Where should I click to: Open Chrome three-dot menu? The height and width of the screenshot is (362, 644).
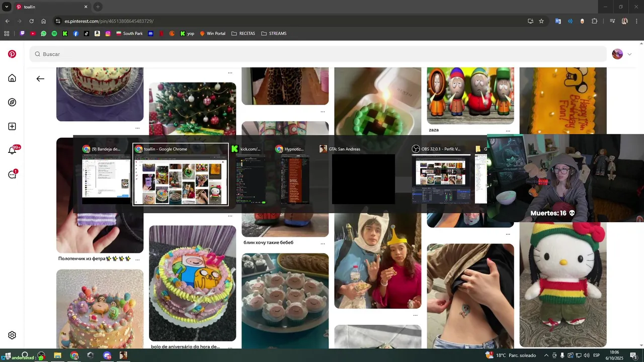[636, 21]
